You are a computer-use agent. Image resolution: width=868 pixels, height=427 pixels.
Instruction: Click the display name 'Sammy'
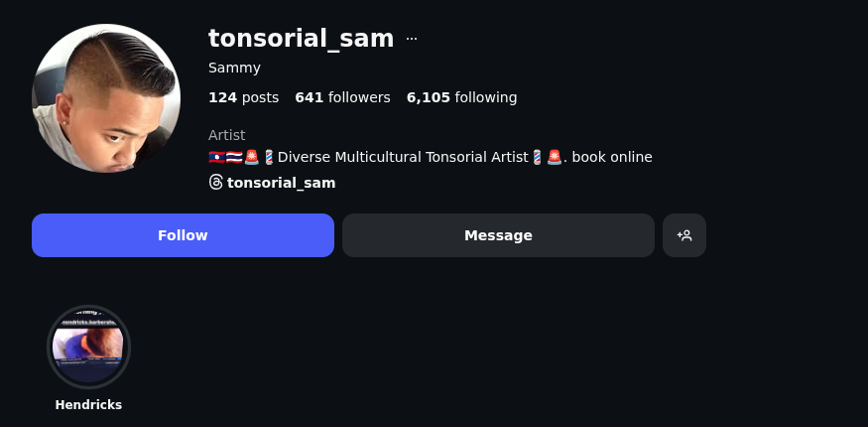pyautogui.click(x=234, y=68)
